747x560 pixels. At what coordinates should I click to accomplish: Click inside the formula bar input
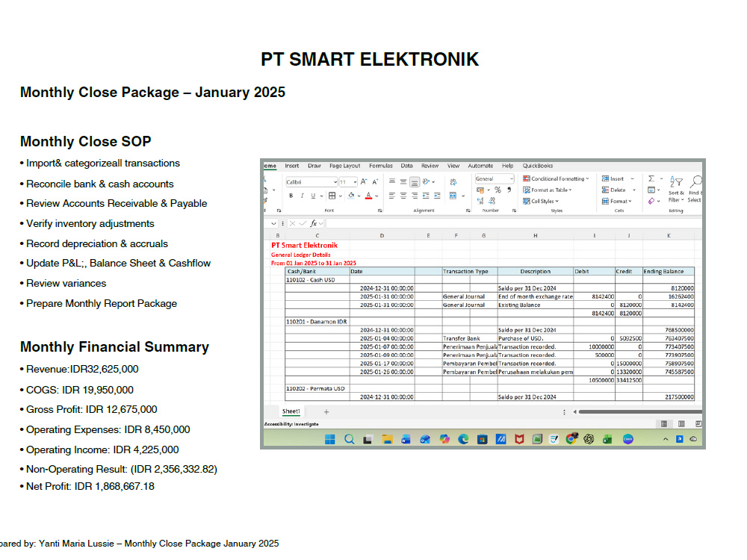(x=514, y=223)
